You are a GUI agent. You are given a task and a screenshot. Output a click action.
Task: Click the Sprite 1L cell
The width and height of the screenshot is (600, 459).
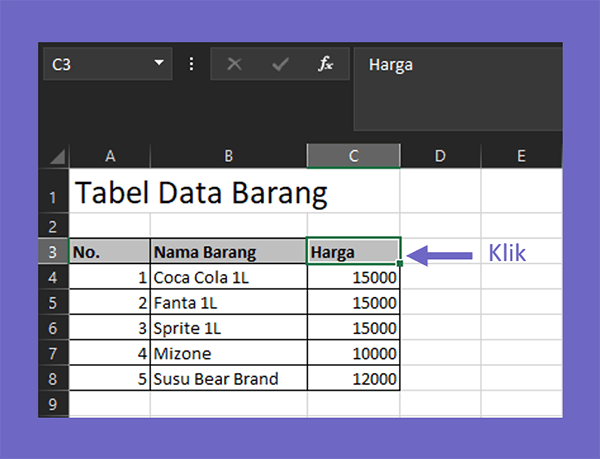tap(228, 327)
